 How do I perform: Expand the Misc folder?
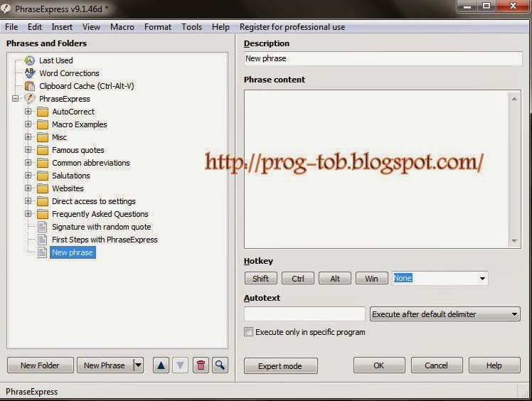tap(28, 137)
